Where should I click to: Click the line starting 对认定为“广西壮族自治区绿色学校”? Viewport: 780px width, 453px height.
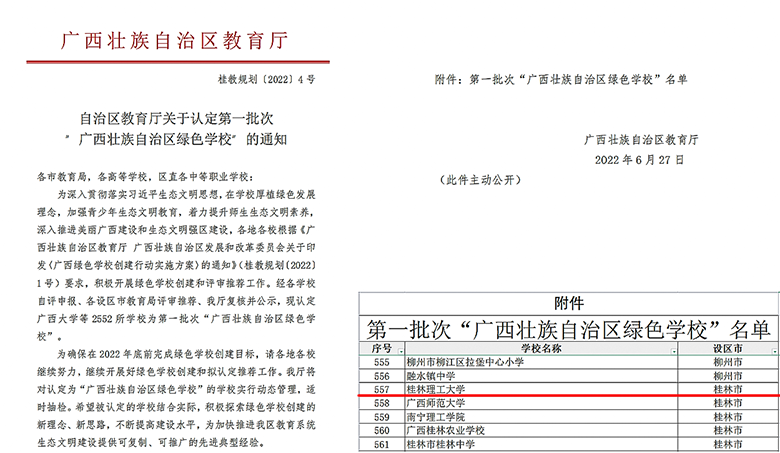point(176,389)
